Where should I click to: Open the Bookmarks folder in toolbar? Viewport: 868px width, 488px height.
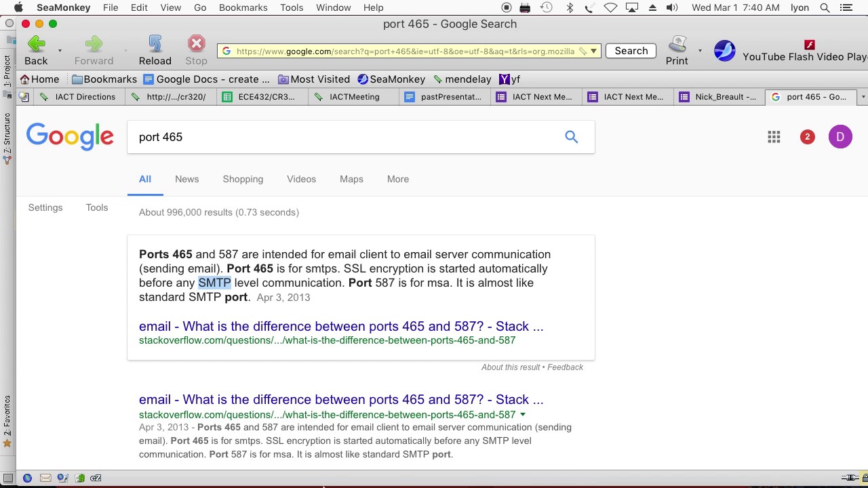pyautogui.click(x=104, y=79)
